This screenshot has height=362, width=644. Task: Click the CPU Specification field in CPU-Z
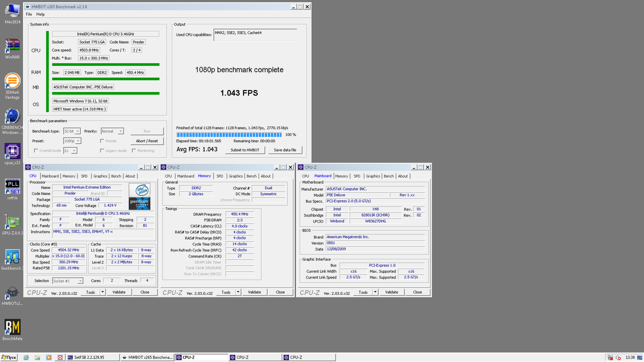tap(103, 214)
